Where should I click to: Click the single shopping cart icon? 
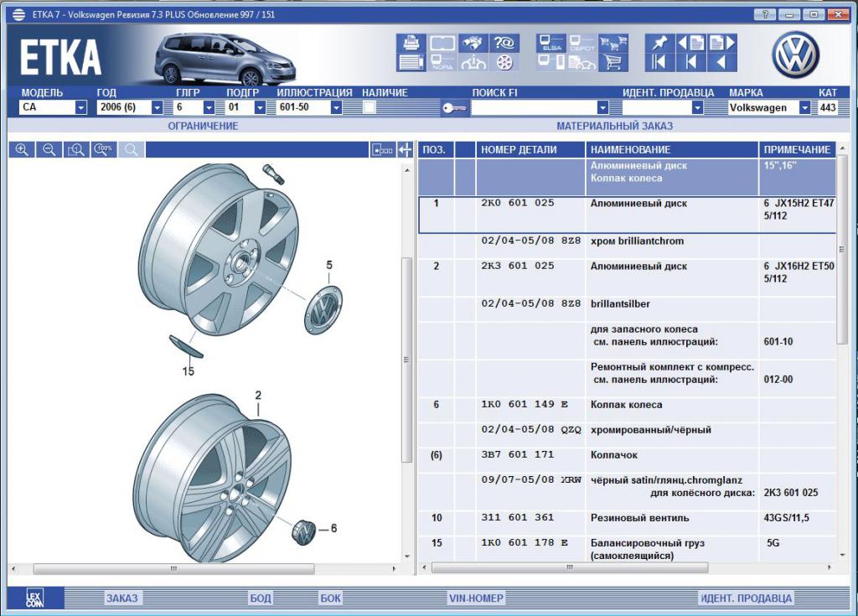click(x=612, y=62)
